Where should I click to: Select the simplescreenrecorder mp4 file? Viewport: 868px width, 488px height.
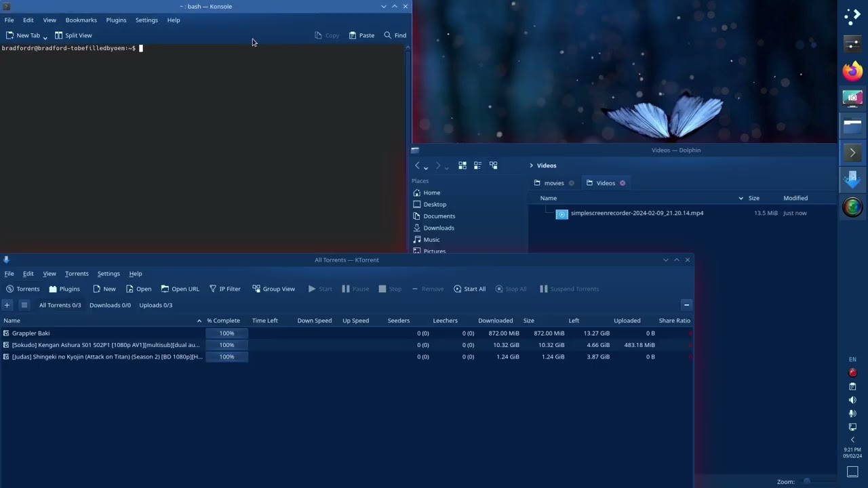(637, 213)
